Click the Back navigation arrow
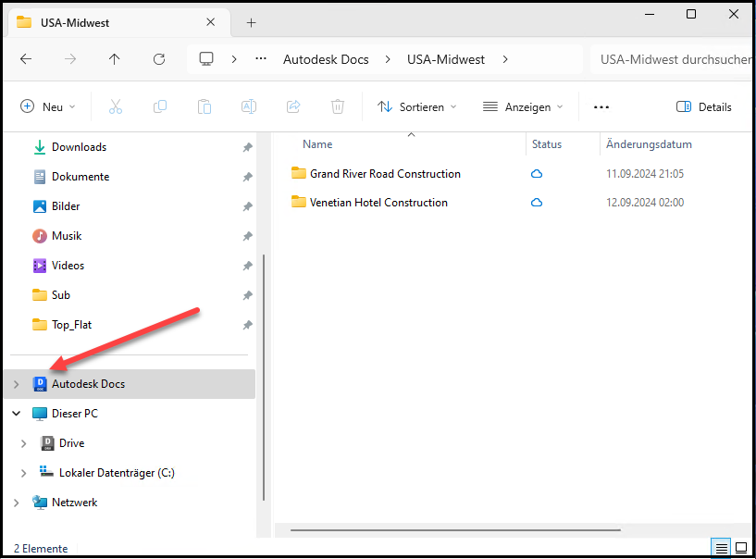The width and height of the screenshot is (756, 559). coord(26,59)
